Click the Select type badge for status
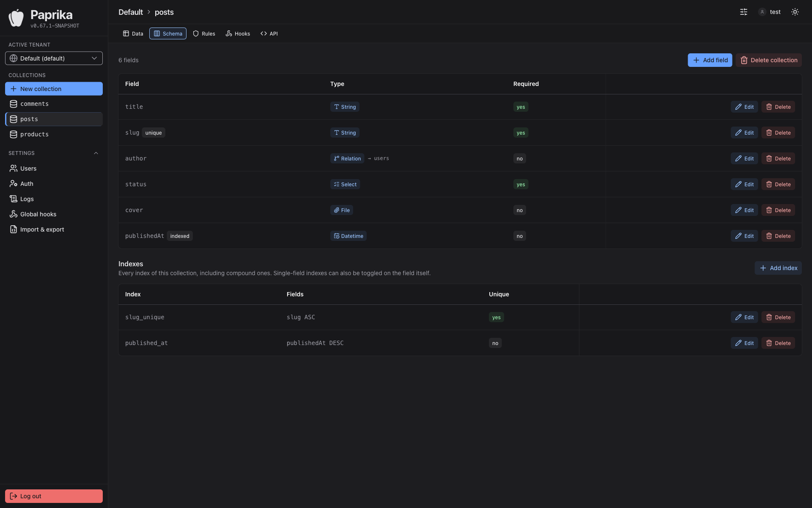This screenshot has height=508, width=812. [345, 185]
